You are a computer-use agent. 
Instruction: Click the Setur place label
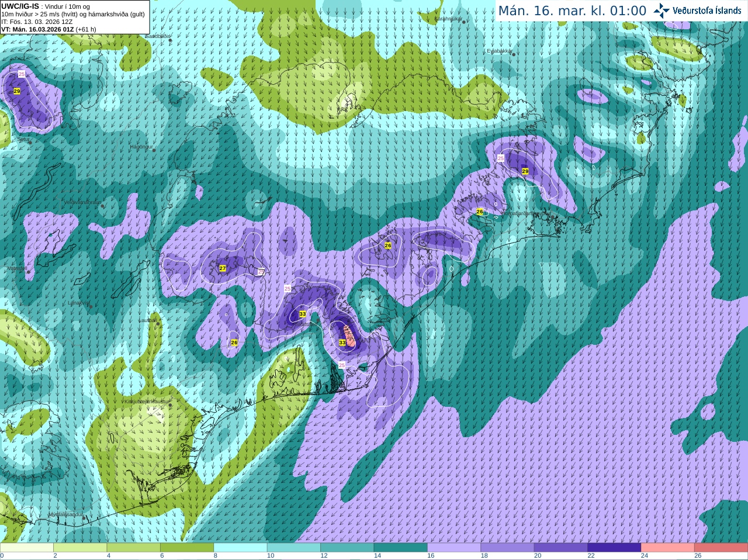tap(23, 140)
